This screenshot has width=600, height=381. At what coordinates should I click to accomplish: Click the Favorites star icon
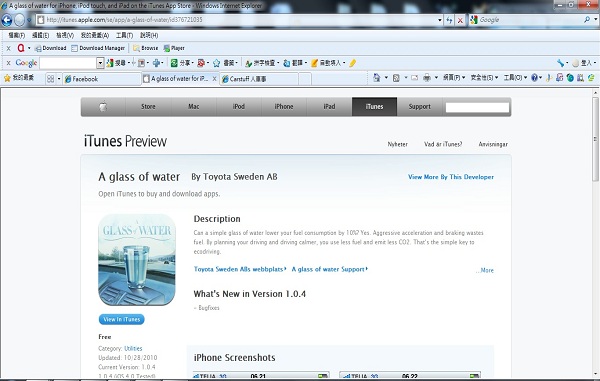tap(7, 78)
